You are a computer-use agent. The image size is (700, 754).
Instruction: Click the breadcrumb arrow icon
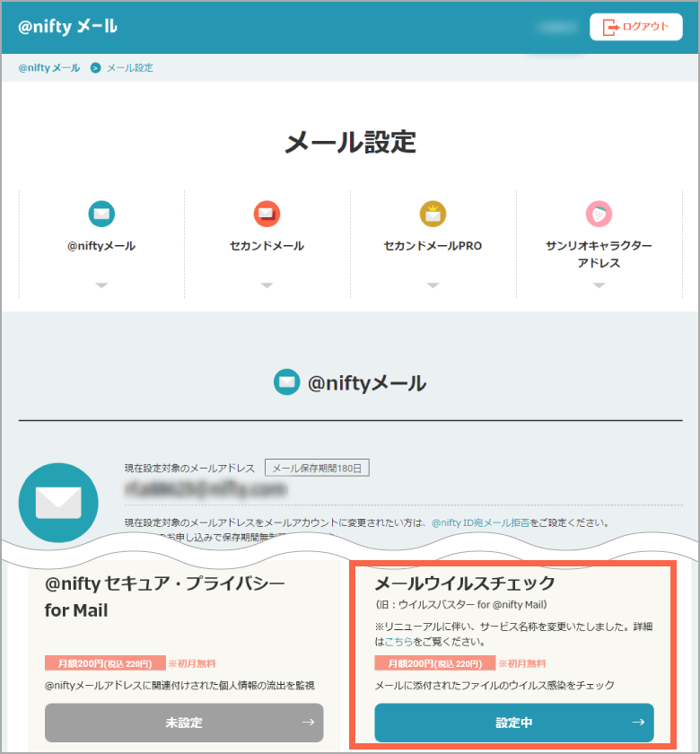tap(95, 68)
